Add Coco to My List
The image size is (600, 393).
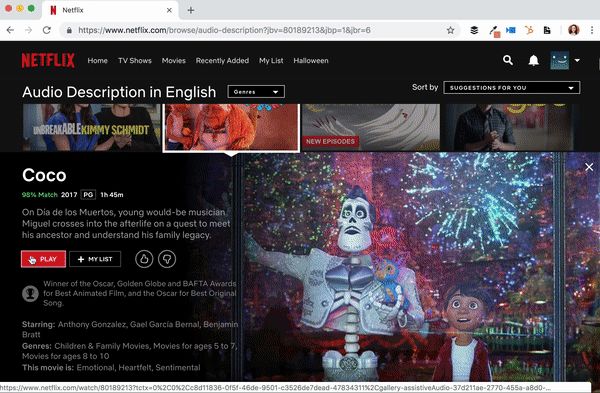tap(95, 259)
